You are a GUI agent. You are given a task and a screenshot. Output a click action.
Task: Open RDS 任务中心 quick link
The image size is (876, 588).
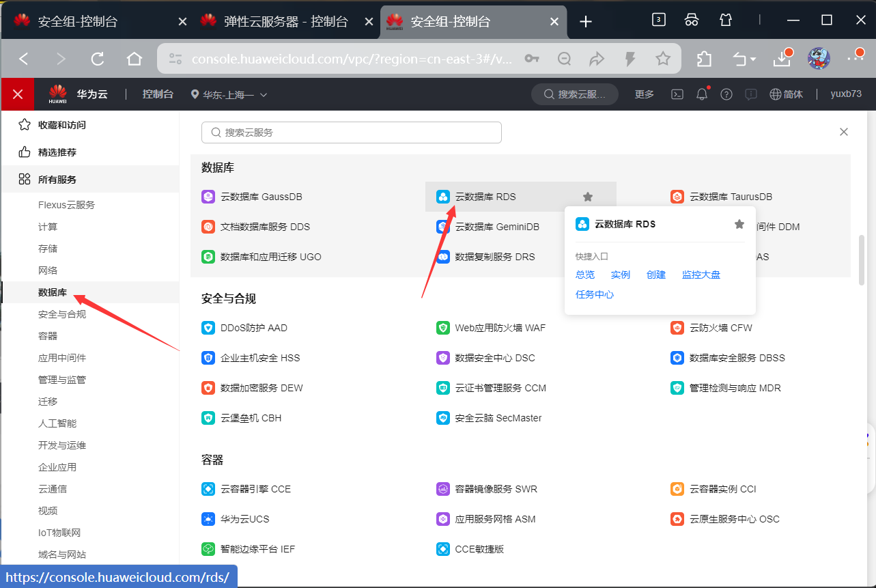tap(595, 294)
